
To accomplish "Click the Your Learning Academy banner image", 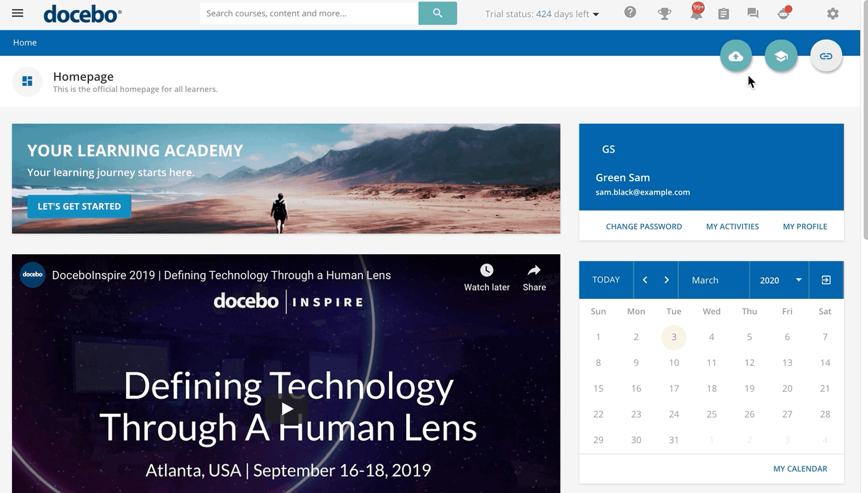I will click(286, 179).
